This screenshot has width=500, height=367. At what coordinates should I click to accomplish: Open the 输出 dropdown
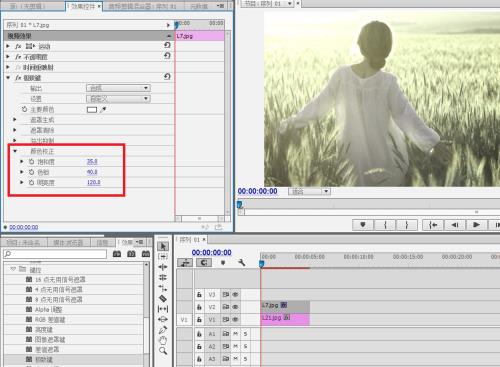pyautogui.click(x=118, y=88)
